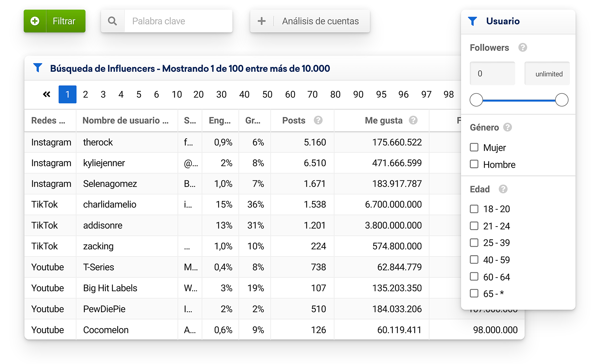
Task: Jump to results page 50
Action: [267, 94]
